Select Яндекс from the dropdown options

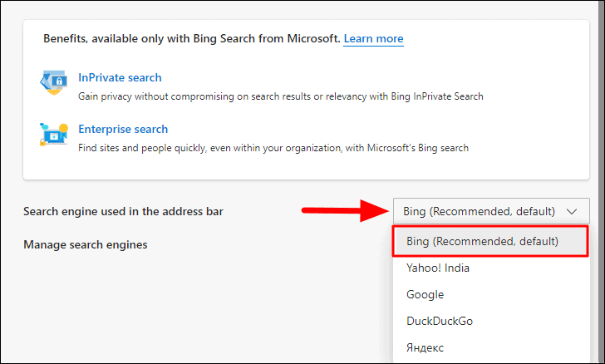coord(425,347)
